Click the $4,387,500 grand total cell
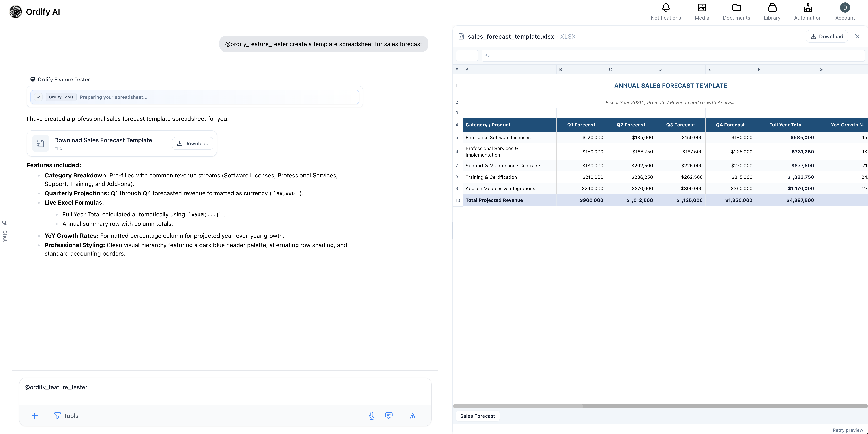This screenshot has height=434, width=868. (786, 200)
